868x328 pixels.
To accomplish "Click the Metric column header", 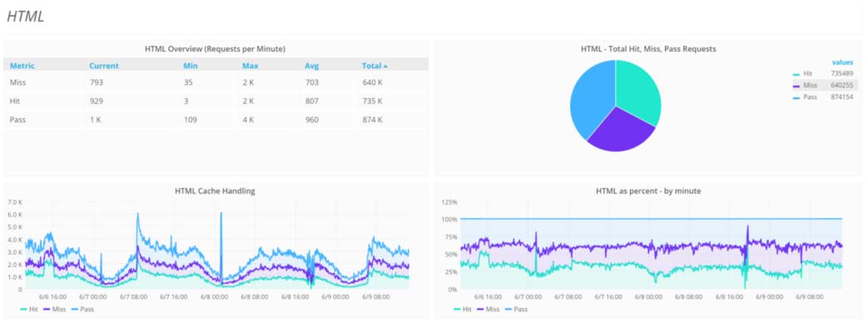I will (x=22, y=66).
